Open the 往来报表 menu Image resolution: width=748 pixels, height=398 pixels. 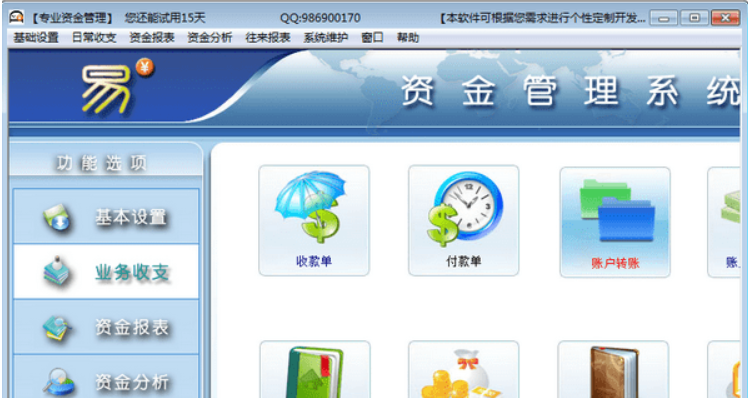coord(268,38)
